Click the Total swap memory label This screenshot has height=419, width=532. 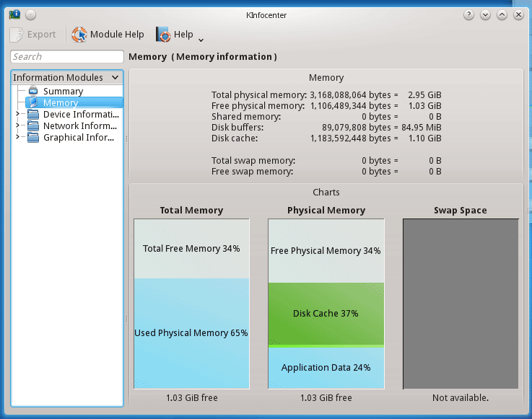pyautogui.click(x=253, y=160)
